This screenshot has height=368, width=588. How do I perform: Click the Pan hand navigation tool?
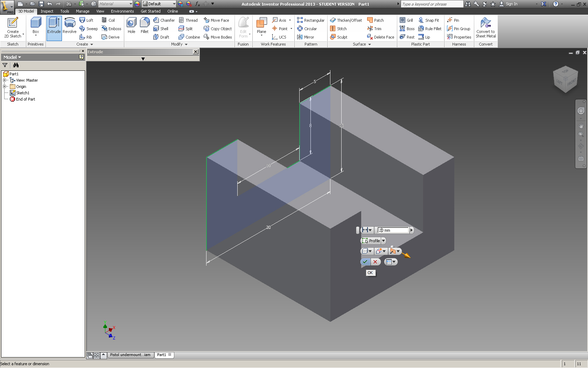coord(581,126)
